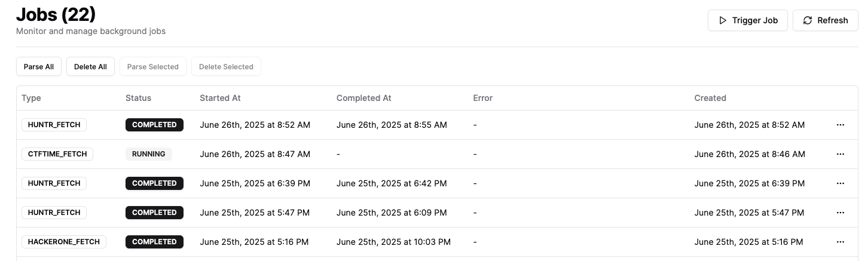Open three-dot menu for CTFTIME_FETCH job

841,154
